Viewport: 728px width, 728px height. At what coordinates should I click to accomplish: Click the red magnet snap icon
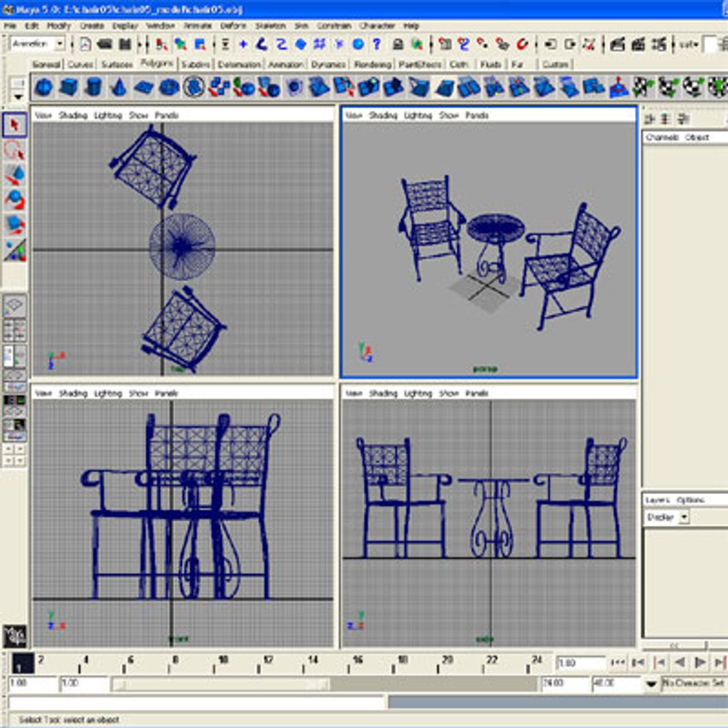pos(523,44)
